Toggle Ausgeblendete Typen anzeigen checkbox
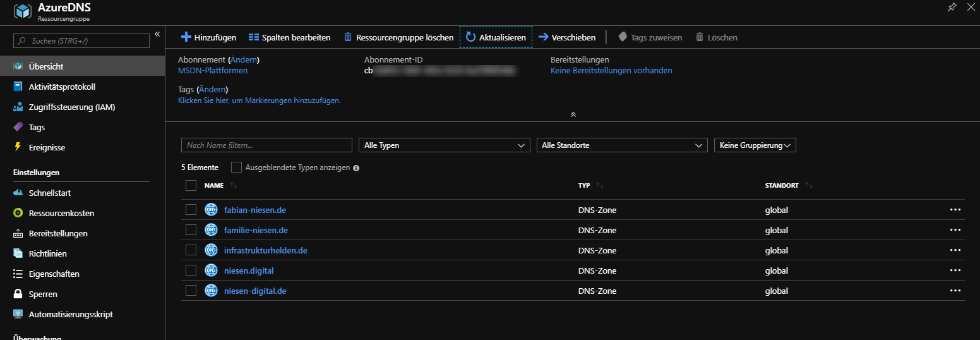 [236, 167]
